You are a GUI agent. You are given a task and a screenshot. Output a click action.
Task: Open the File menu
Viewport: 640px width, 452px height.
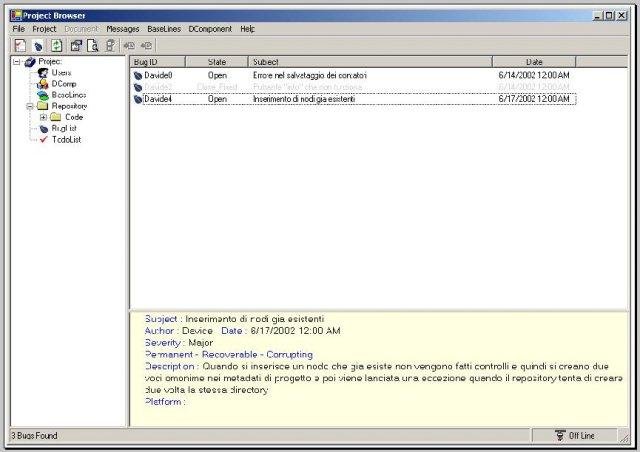18,29
